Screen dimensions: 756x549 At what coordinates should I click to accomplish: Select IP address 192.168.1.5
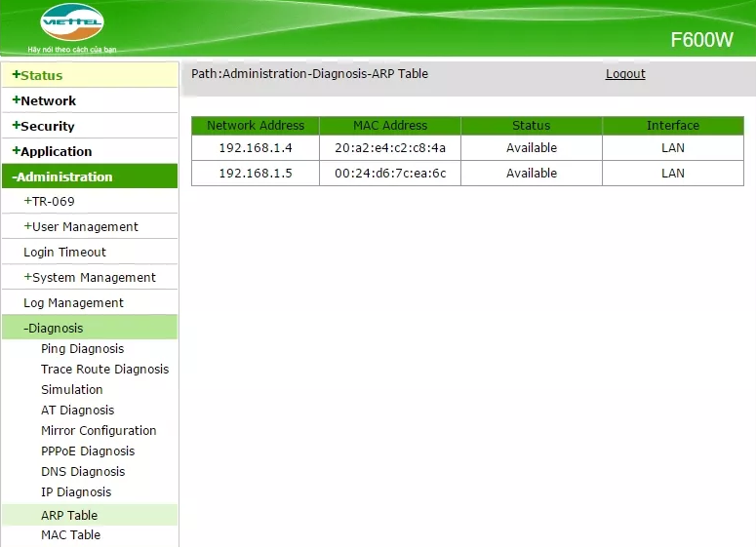tap(256, 173)
